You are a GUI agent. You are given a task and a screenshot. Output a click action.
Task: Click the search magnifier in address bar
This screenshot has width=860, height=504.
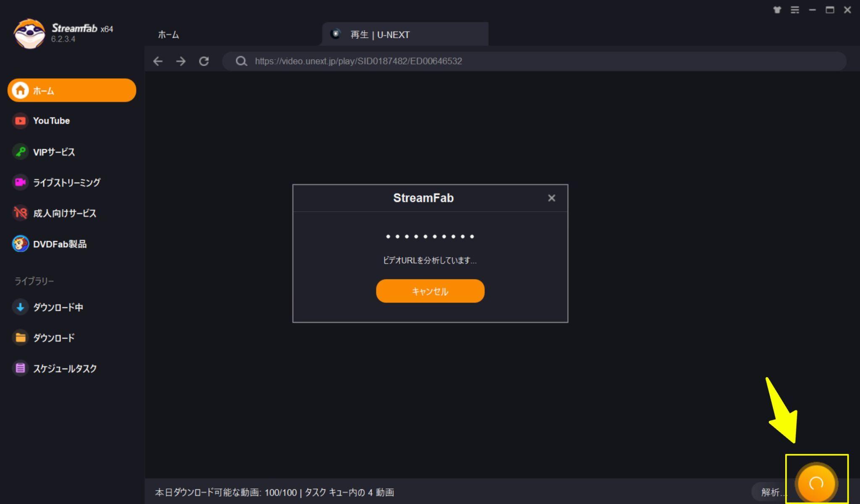tap(241, 61)
